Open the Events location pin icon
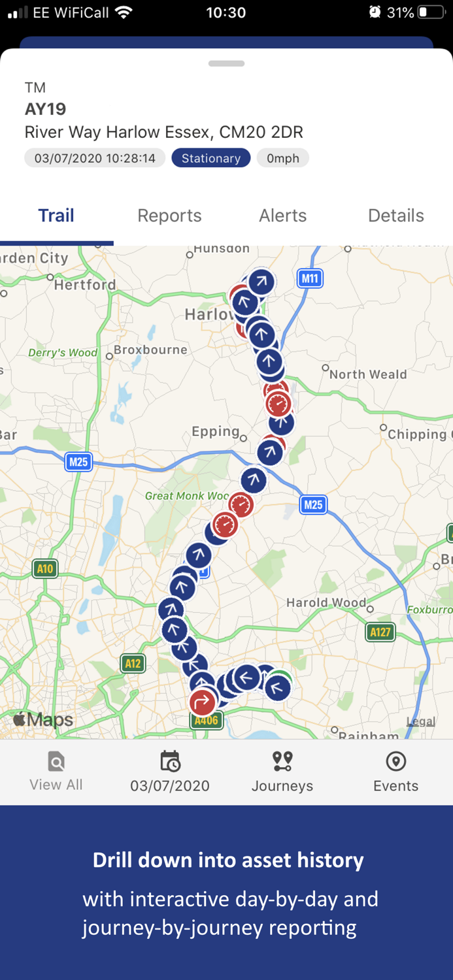 pos(396,762)
